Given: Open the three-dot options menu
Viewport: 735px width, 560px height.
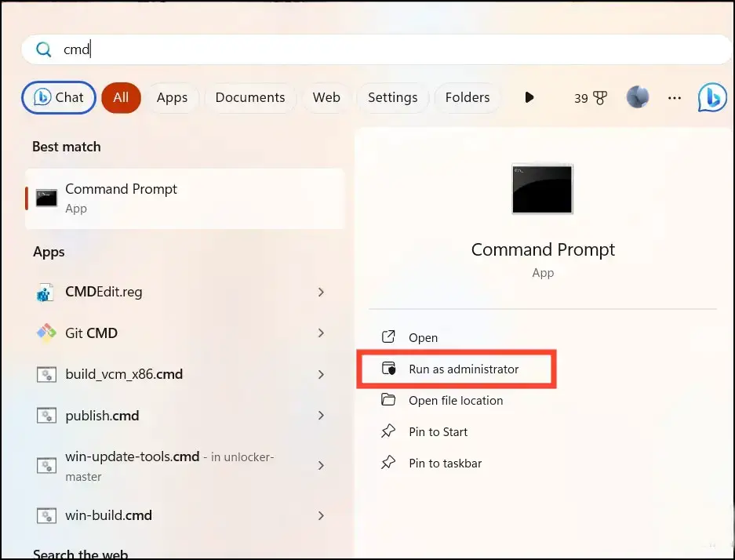Looking at the screenshot, I should click(x=674, y=98).
